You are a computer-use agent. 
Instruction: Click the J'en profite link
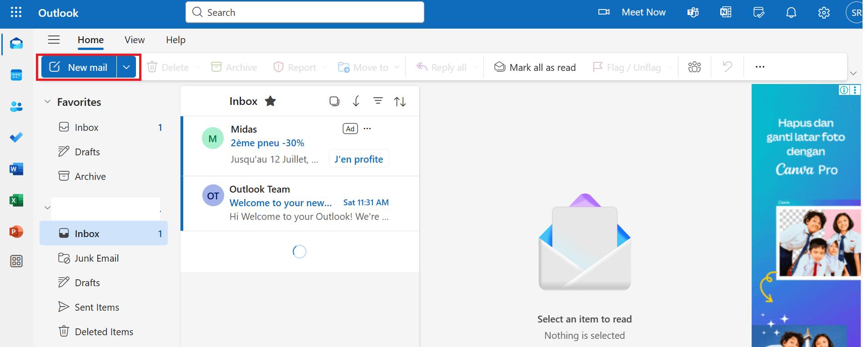coord(358,159)
